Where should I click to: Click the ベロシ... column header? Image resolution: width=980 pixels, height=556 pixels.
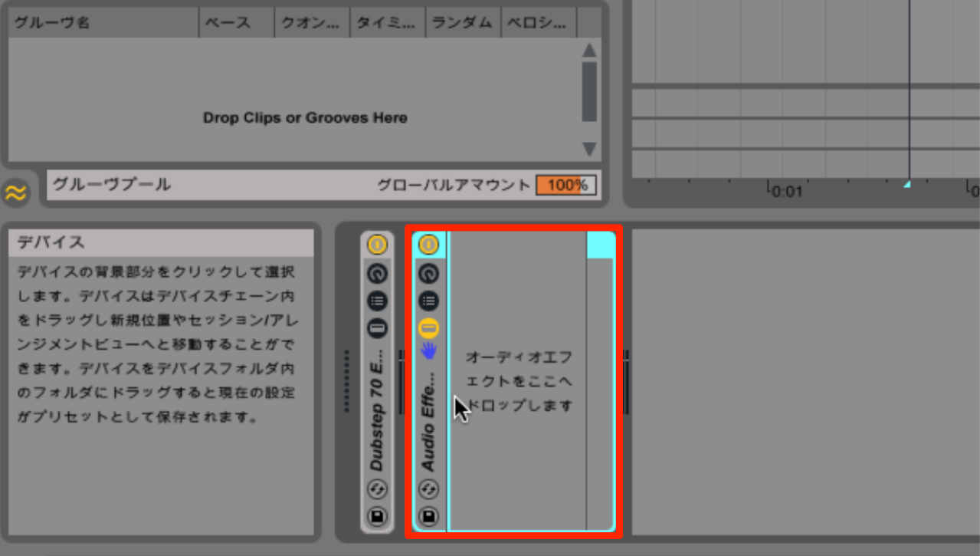point(539,23)
